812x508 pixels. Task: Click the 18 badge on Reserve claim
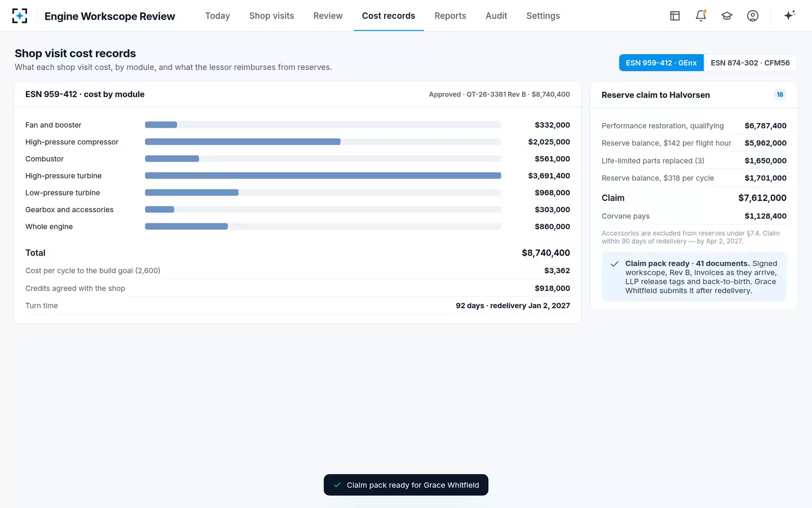pos(780,95)
